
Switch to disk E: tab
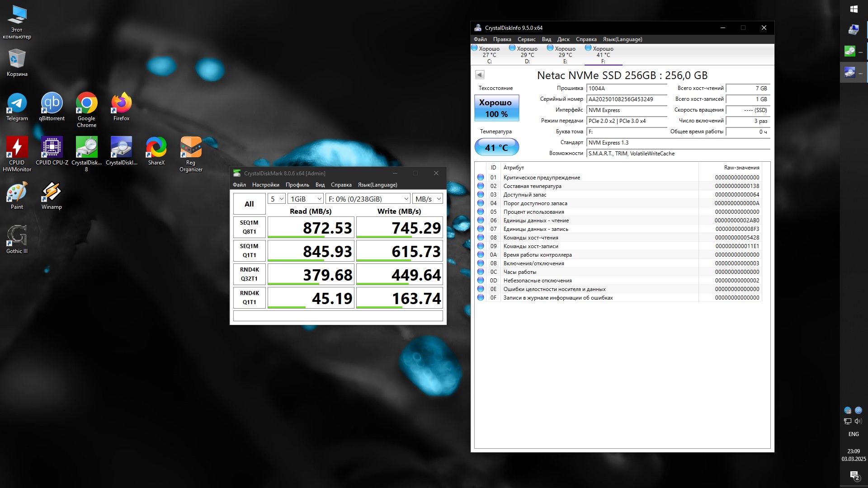[x=565, y=55]
